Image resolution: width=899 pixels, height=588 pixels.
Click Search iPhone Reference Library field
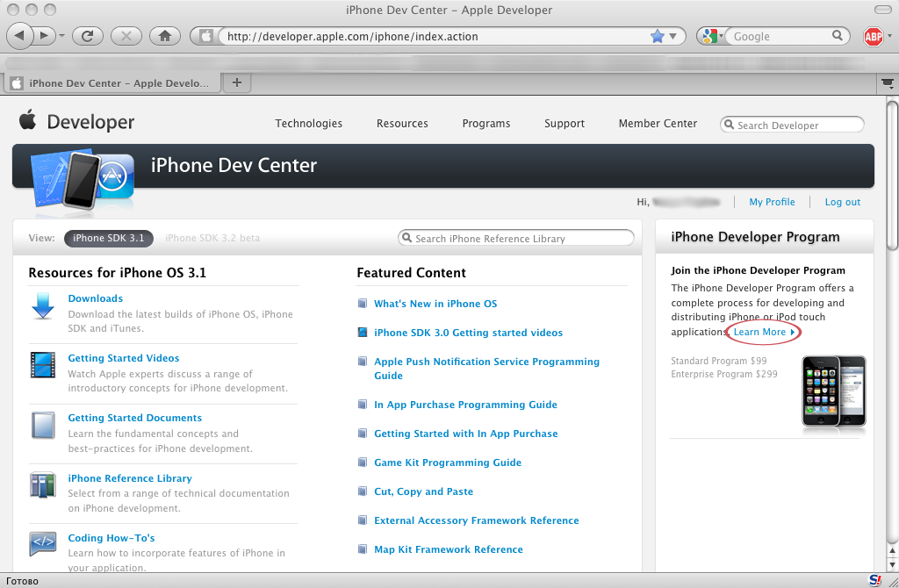pos(516,239)
